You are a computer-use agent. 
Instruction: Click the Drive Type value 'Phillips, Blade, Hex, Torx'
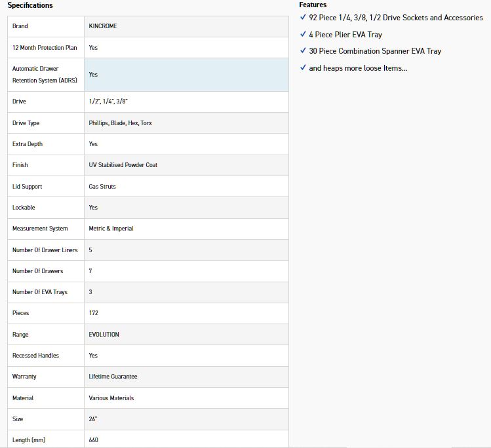pyautogui.click(x=120, y=123)
